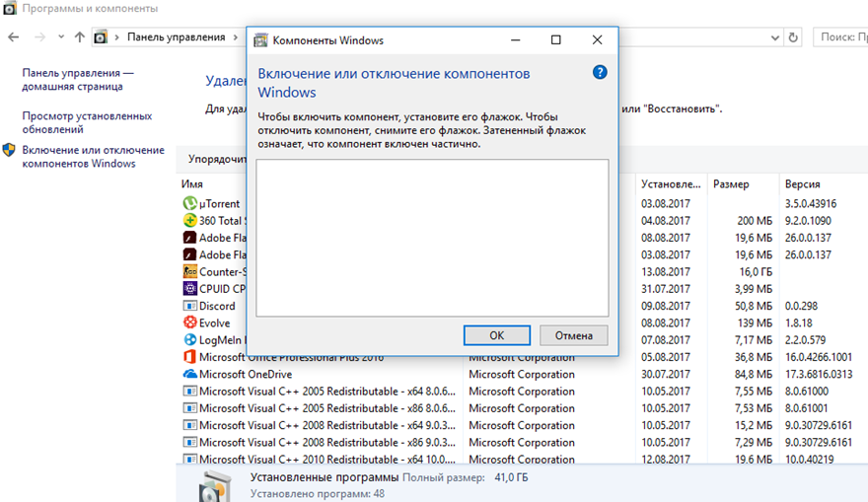Click version 3.5.0.43916 cell
The image size is (868, 502).
tap(811, 204)
